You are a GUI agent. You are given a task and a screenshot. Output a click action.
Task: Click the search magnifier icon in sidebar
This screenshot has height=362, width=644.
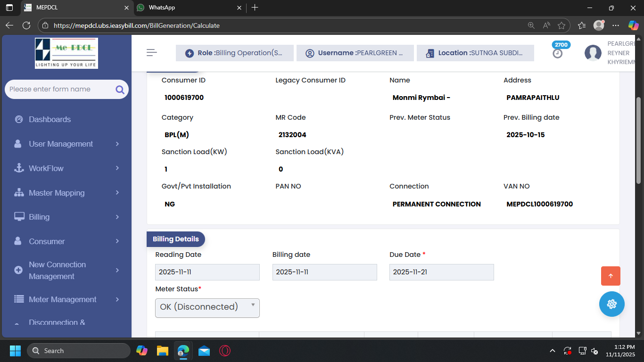[120, 90]
